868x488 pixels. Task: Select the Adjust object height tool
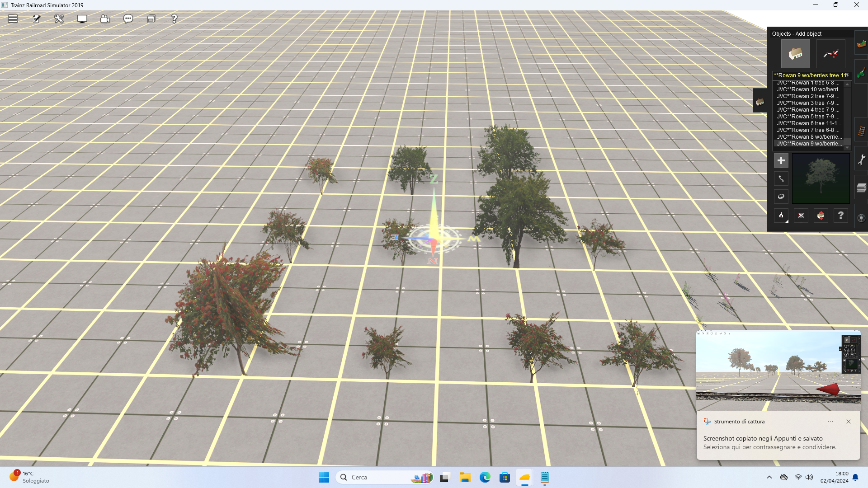click(821, 216)
